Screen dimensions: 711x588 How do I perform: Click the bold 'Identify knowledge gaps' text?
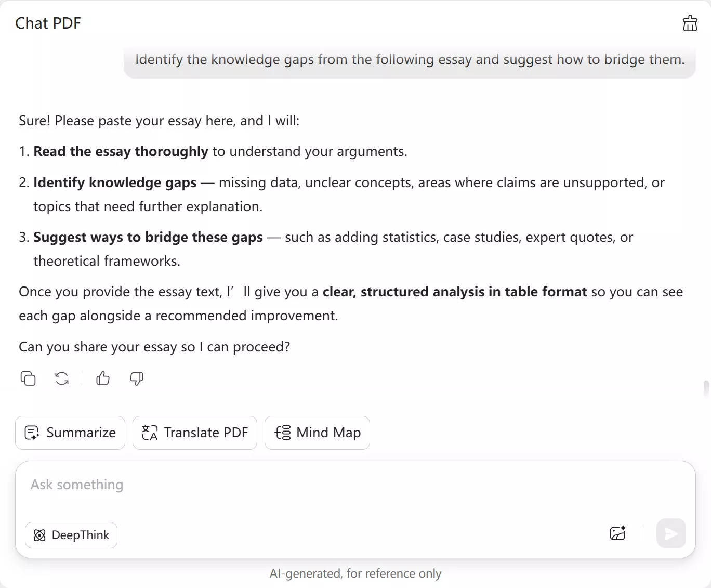coord(115,182)
